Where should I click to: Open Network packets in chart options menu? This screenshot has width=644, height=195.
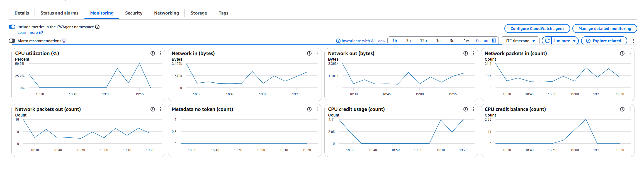point(630,53)
